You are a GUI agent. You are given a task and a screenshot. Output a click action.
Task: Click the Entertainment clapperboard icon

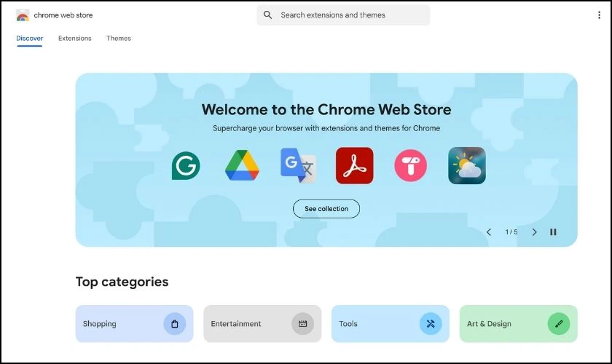pos(302,324)
